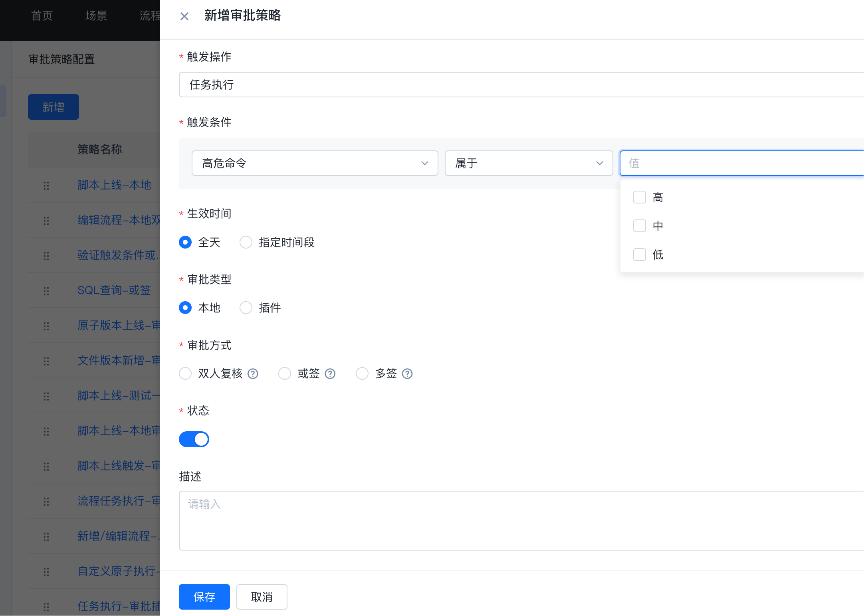Click drag handle for SQL查询–或签 row
Image resolution: width=864 pixels, height=616 pixels.
point(46,291)
